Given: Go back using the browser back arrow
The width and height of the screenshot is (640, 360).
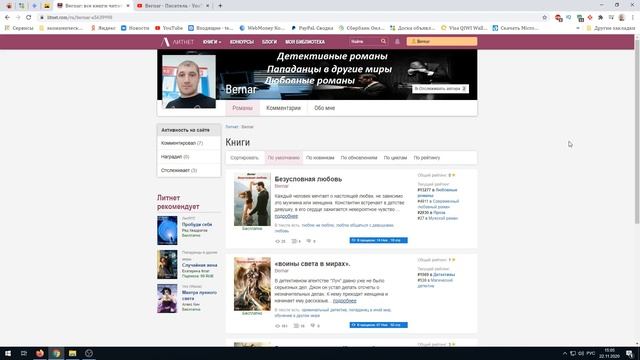Looking at the screenshot, I should pos(7,18).
